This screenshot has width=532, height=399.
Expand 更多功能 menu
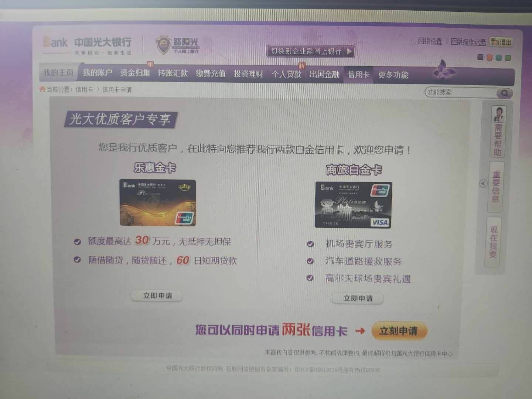393,75
